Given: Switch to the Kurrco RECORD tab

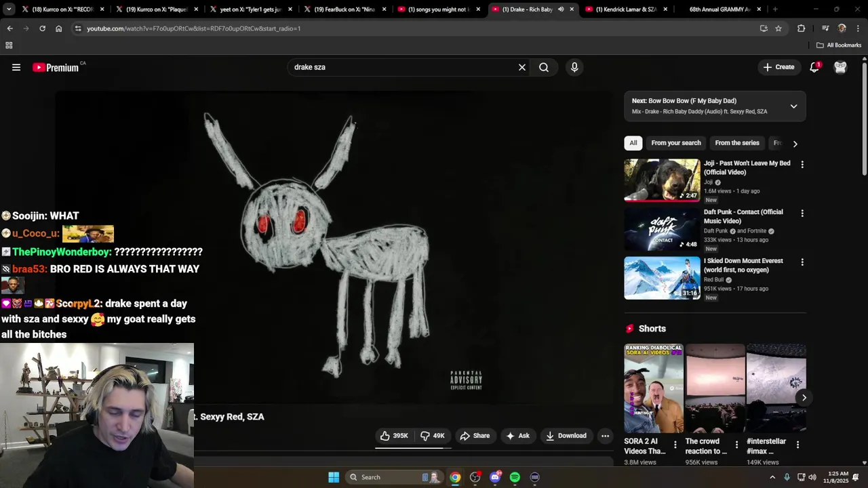Looking at the screenshot, I should [63, 9].
